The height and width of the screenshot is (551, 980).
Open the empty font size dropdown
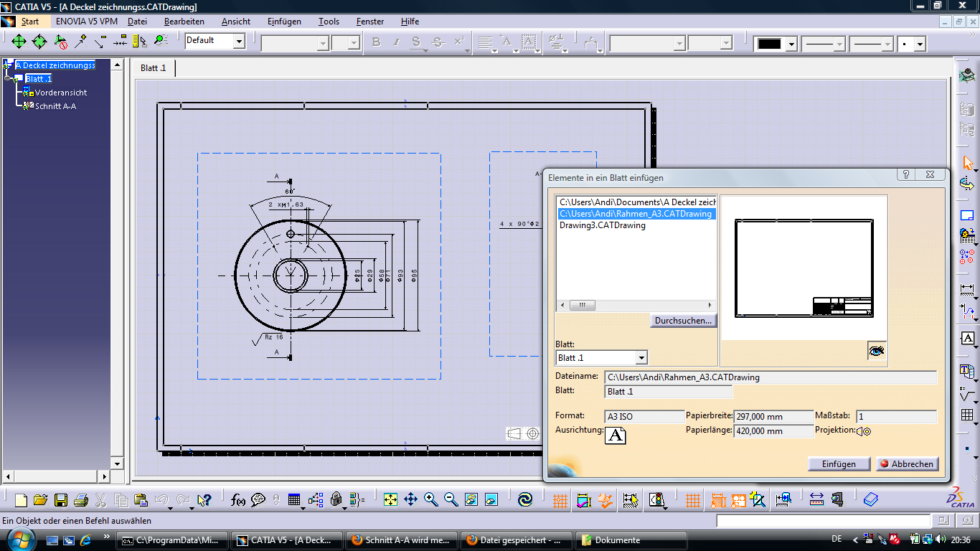(x=354, y=43)
